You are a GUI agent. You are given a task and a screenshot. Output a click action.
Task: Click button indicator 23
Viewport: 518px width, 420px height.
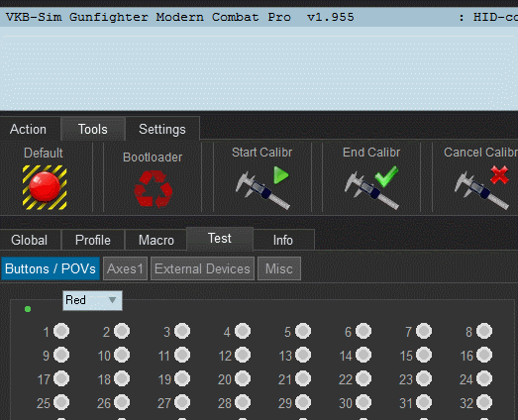click(x=424, y=378)
